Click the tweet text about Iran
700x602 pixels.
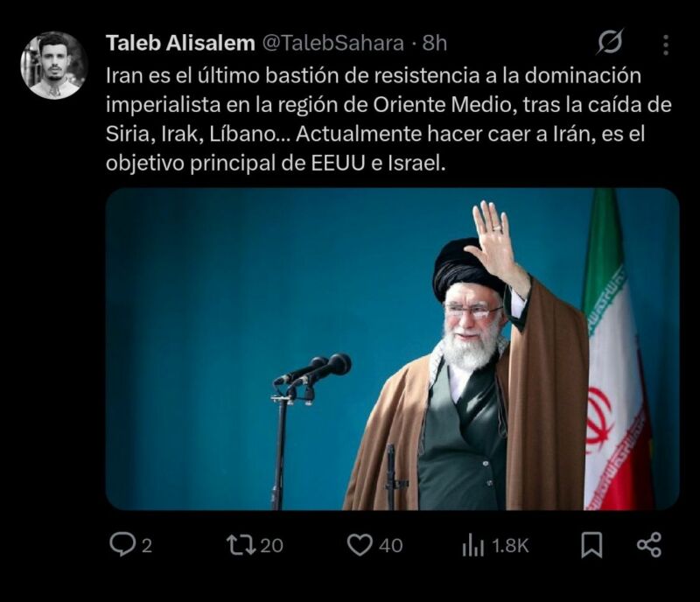[388, 119]
